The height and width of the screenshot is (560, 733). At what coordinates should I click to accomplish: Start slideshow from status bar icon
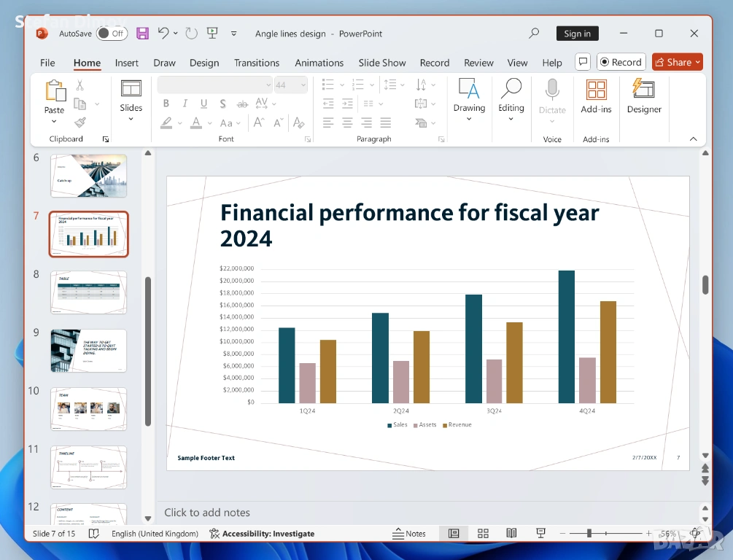pyautogui.click(x=540, y=534)
